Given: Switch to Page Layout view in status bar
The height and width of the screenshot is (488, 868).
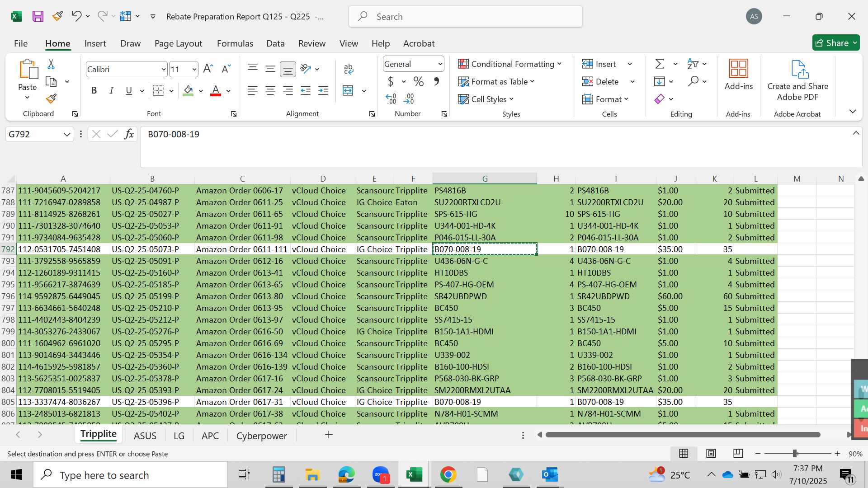Looking at the screenshot, I should (x=711, y=453).
